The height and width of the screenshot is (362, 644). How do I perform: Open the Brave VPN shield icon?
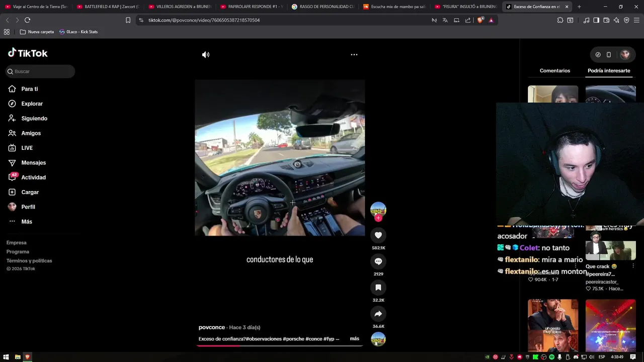coord(626,20)
